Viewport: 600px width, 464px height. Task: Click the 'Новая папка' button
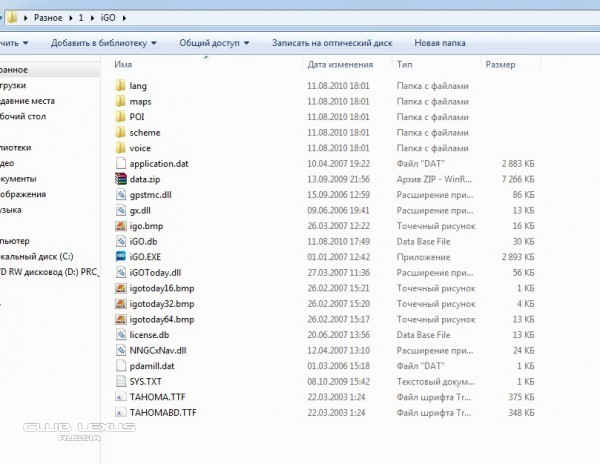(440, 43)
